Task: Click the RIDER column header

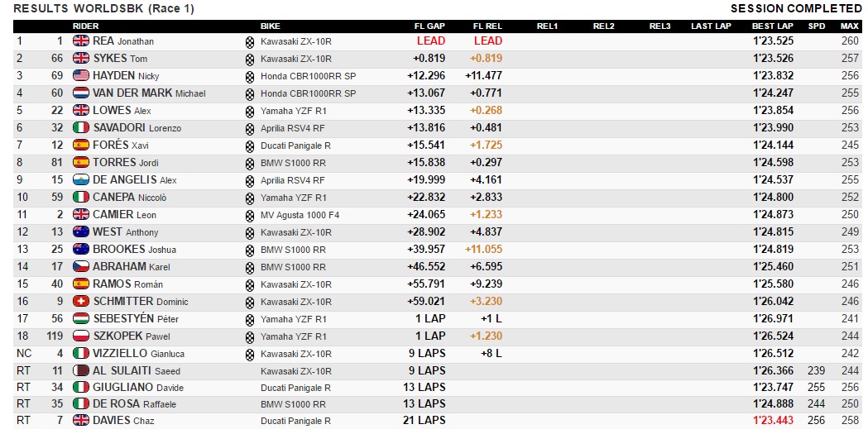Action: point(86,26)
